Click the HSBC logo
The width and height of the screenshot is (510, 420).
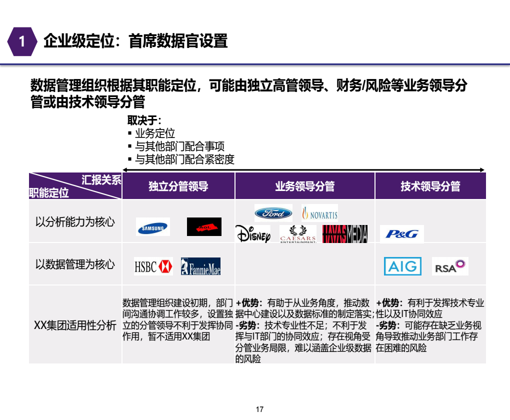tap(153, 266)
